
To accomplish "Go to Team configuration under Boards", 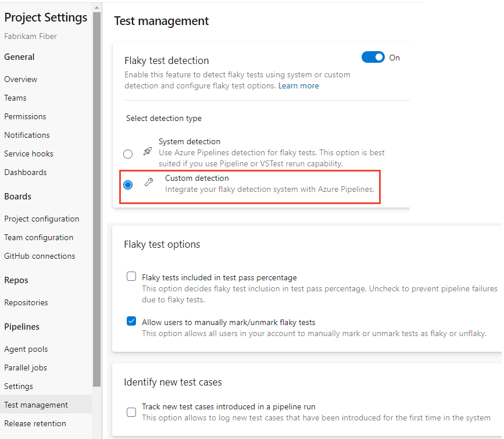I will (x=38, y=237).
